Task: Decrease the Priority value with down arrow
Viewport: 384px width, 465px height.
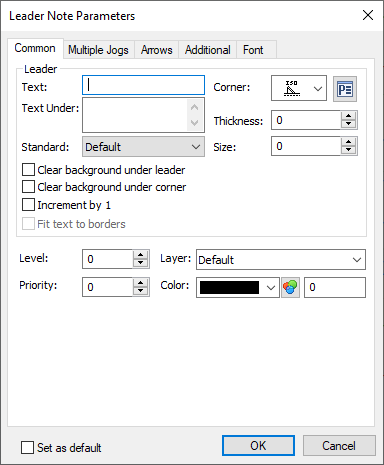Action: (141, 291)
